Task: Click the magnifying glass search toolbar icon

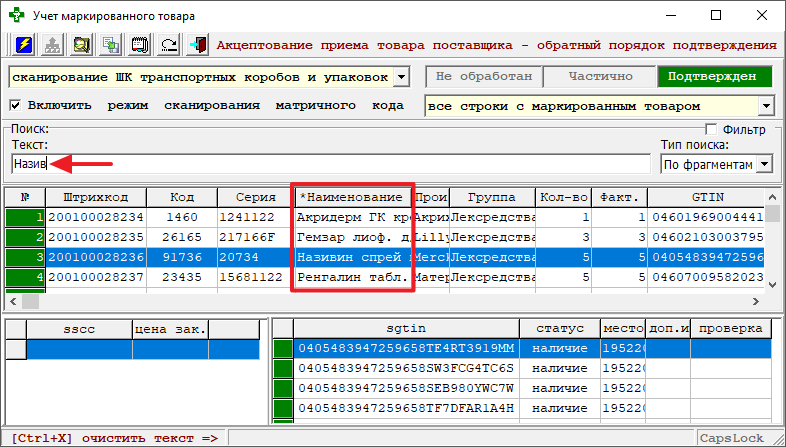Action: [81, 45]
